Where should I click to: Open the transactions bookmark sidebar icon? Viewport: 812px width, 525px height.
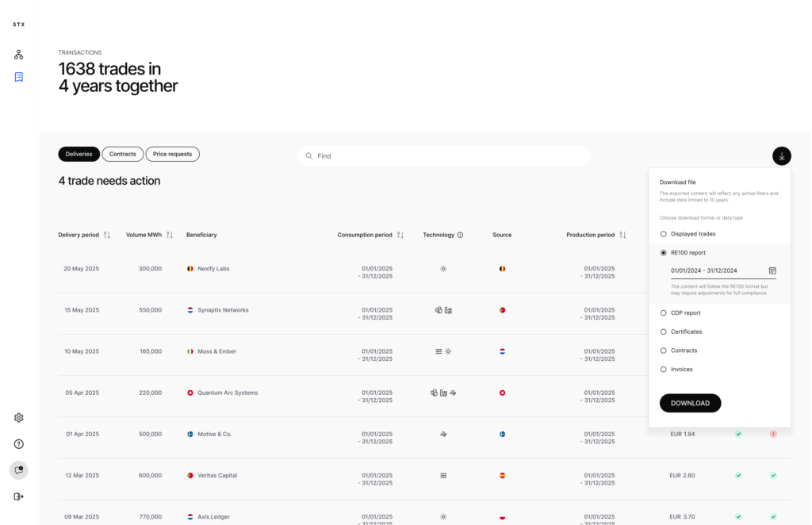[18, 77]
